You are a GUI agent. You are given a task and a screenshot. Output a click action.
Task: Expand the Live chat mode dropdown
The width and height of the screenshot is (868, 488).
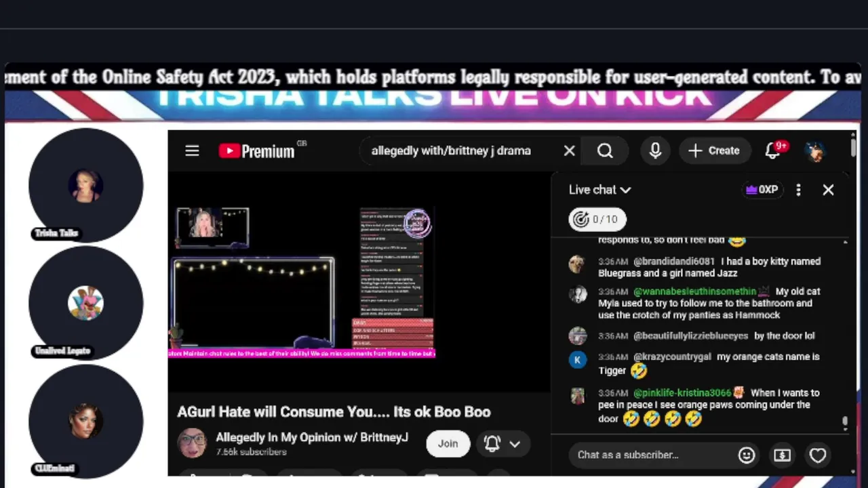click(599, 190)
